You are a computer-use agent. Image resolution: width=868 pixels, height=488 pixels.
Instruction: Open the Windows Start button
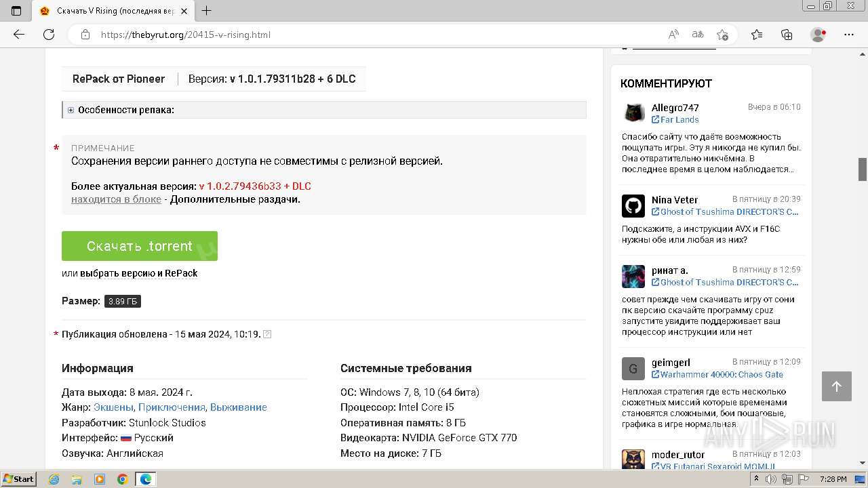coord(19,479)
